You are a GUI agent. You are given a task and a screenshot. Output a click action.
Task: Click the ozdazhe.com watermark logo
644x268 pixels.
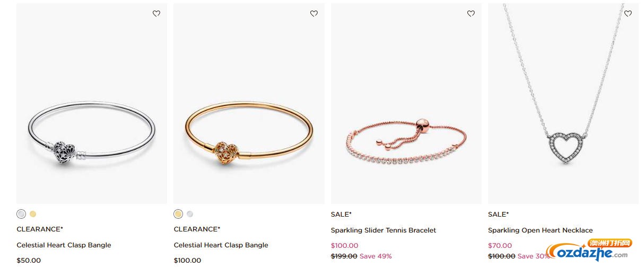pyautogui.click(x=590, y=251)
